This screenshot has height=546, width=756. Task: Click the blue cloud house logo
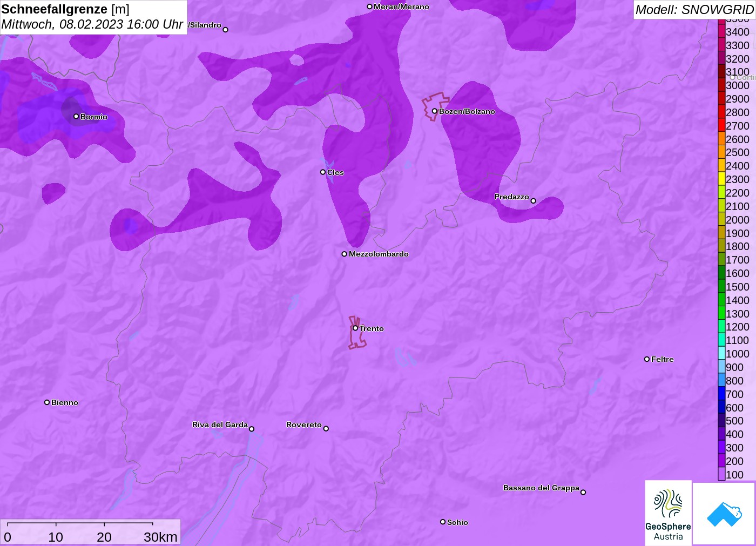[x=724, y=514]
